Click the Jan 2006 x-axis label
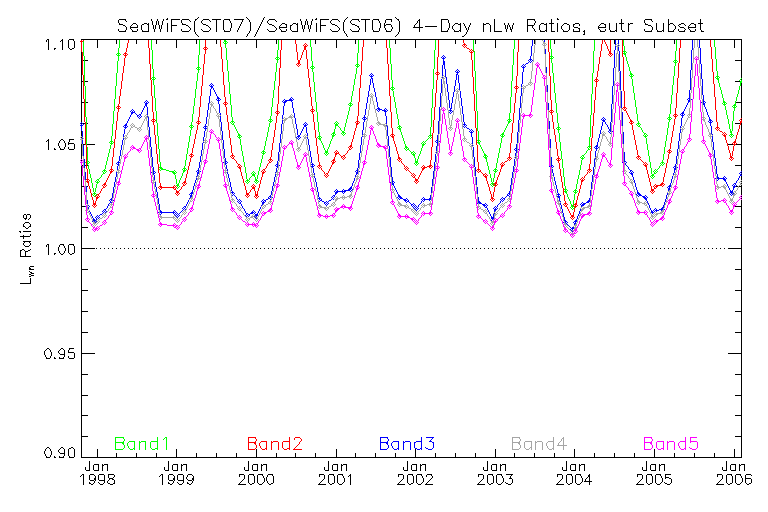This screenshot has height=512, width=768. 734,473
